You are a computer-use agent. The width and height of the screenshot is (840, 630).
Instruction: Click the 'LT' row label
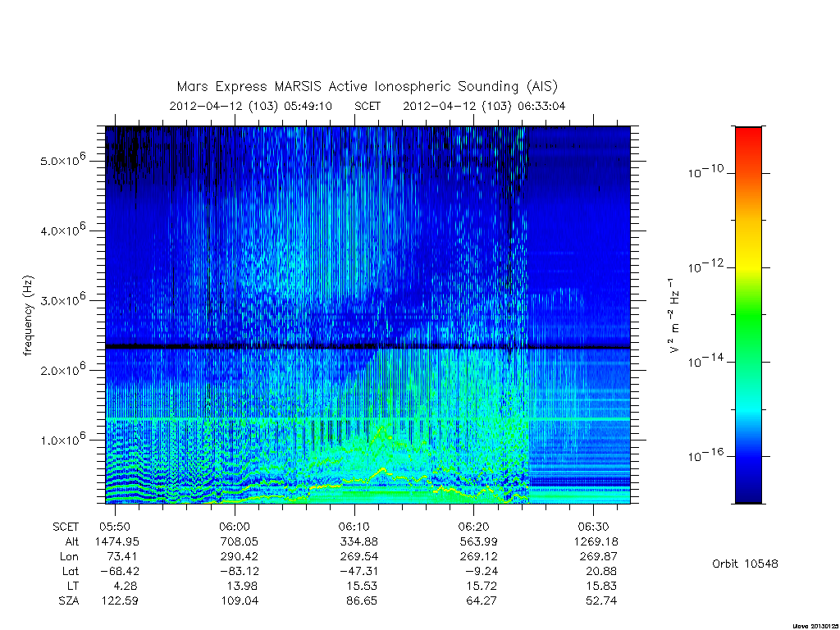coord(73,586)
